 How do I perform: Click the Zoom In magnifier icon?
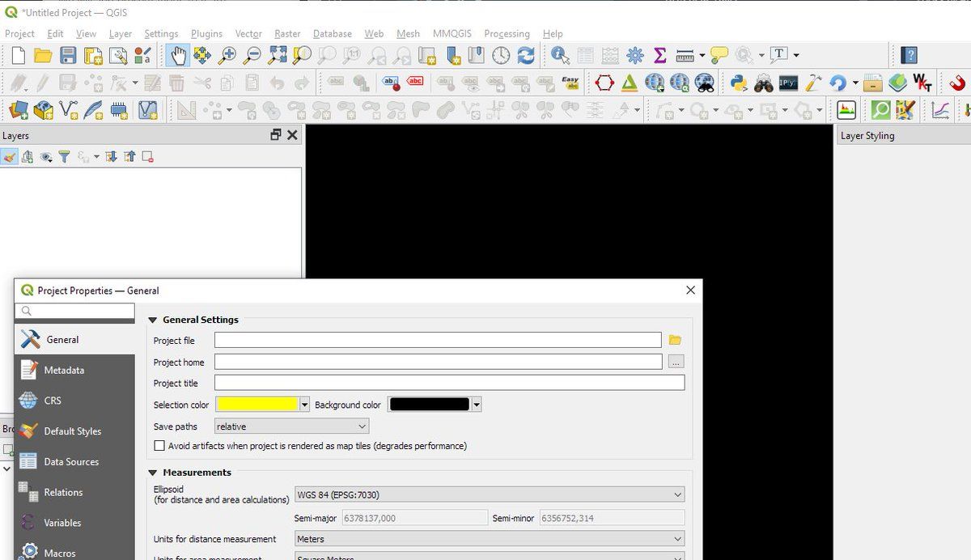click(227, 55)
